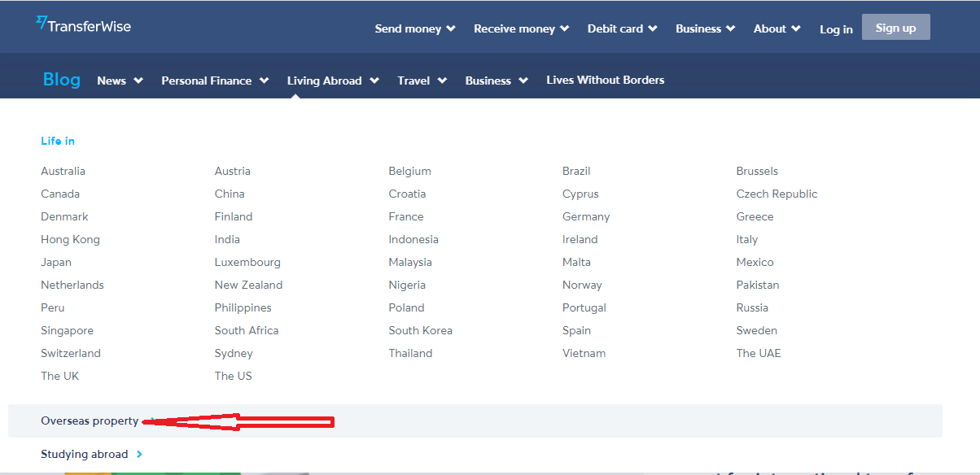The height and width of the screenshot is (475, 980).
Task: Select Cyprus link
Action: tap(580, 194)
